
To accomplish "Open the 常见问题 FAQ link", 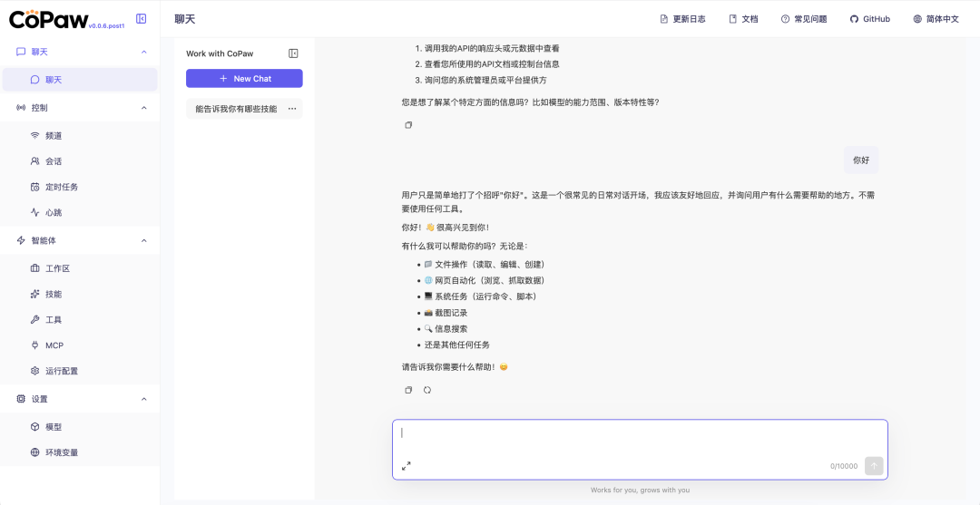I will pyautogui.click(x=804, y=19).
